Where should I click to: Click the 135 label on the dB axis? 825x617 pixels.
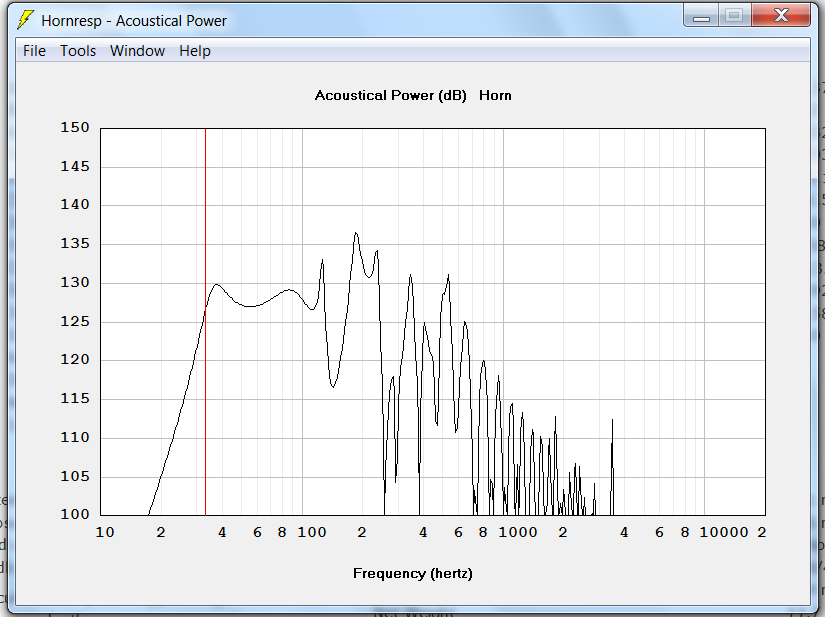(x=75, y=244)
